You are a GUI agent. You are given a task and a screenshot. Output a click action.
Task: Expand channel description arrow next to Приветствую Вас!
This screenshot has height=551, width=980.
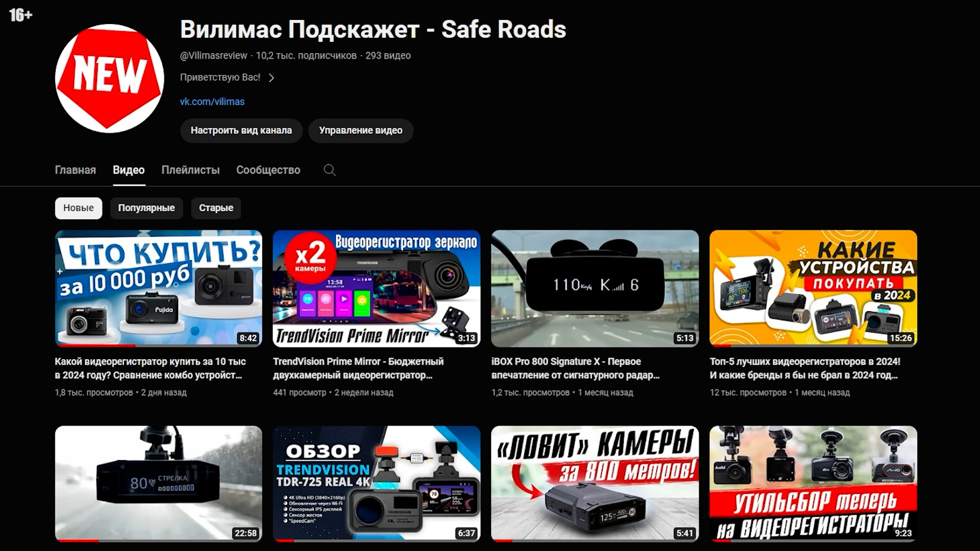(x=272, y=78)
